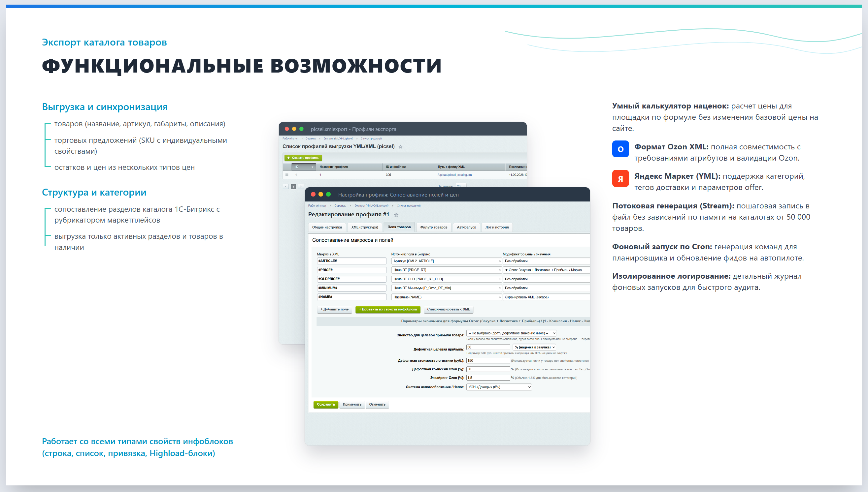Click the default logistics cost field '150'
Screen dimensions: 868x492
[x=488, y=360]
